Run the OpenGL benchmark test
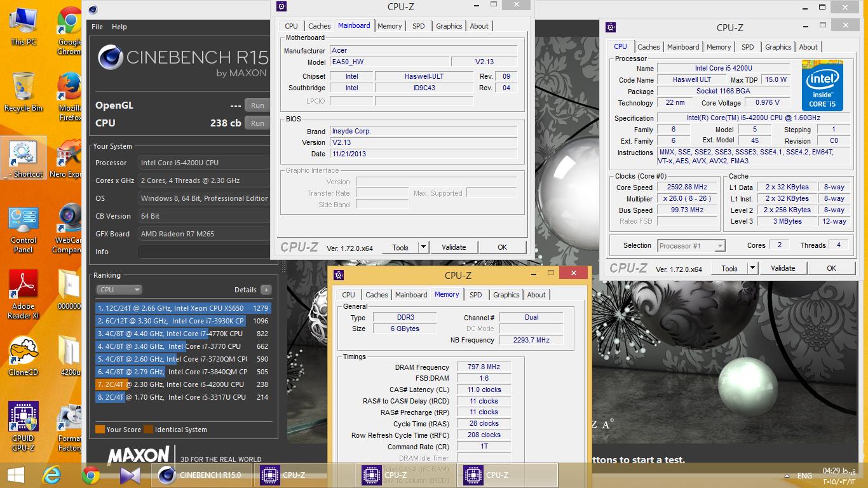 point(258,105)
